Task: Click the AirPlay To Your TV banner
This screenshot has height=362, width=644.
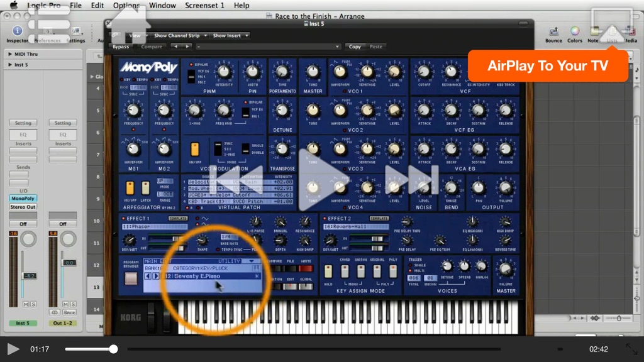Action: tap(548, 65)
